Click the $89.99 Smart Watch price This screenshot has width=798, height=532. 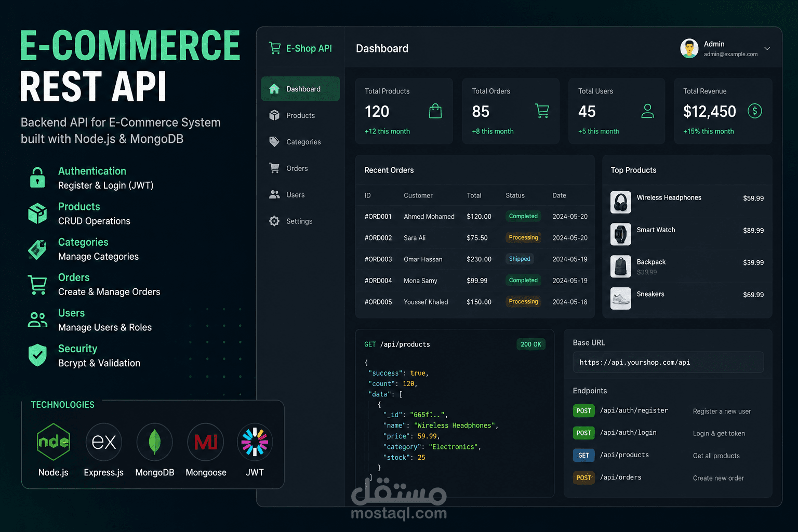753,230
